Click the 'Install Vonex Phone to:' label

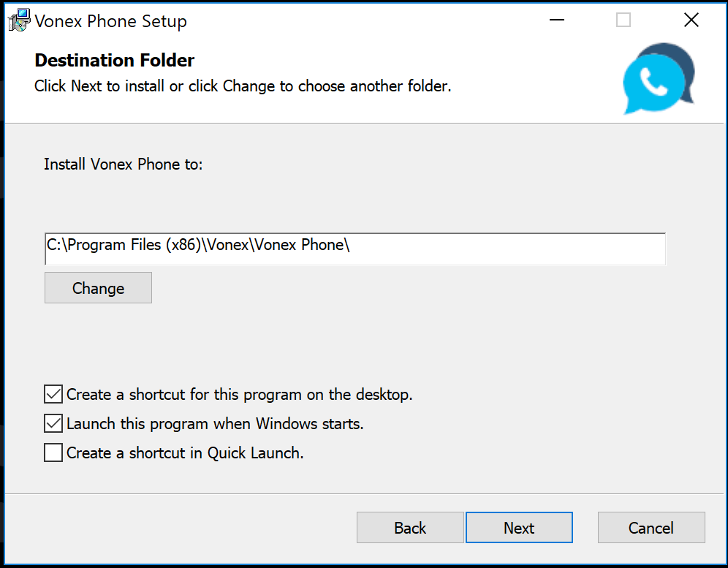pos(123,164)
